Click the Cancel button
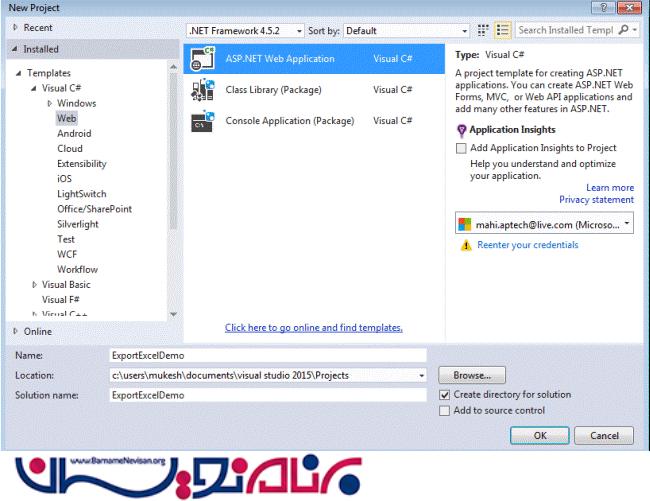650x501 pixels. tap(604, 436)
